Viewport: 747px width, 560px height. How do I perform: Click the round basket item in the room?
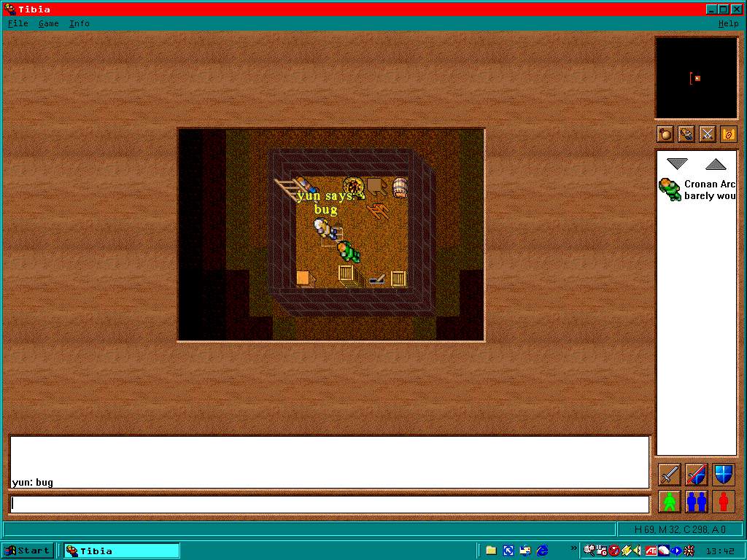pos(354,187)
